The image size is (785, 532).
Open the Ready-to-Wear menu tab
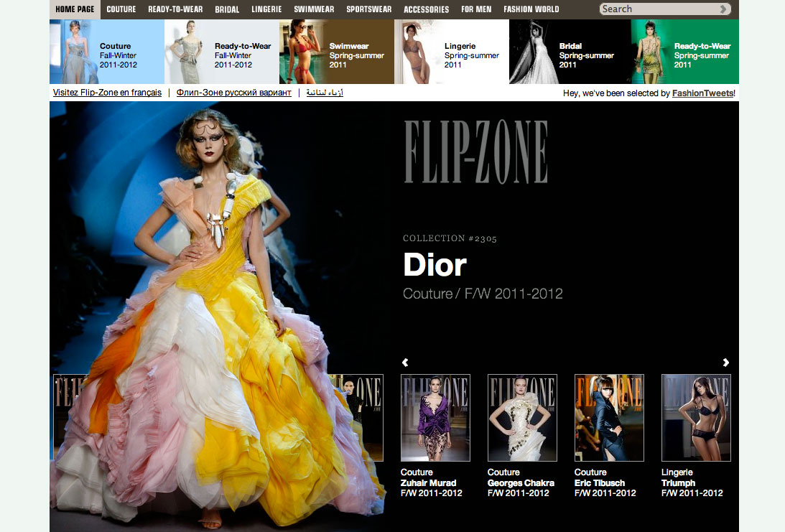tap(175, 9)
